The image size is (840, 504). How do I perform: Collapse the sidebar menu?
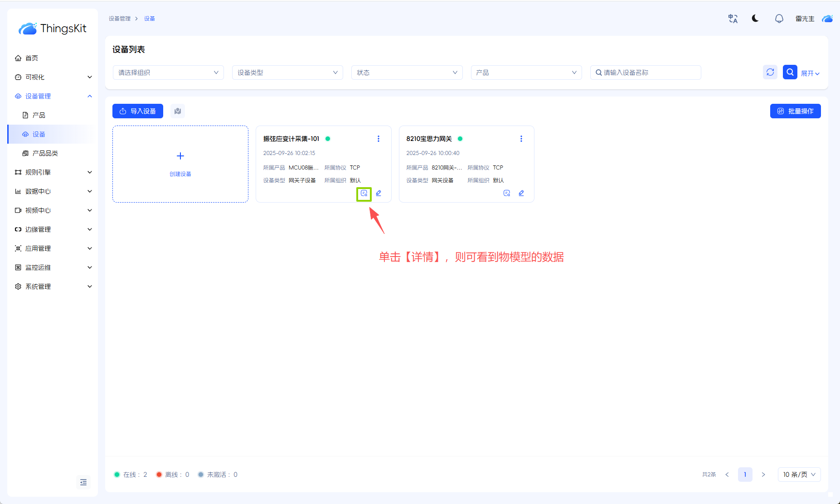83,482
